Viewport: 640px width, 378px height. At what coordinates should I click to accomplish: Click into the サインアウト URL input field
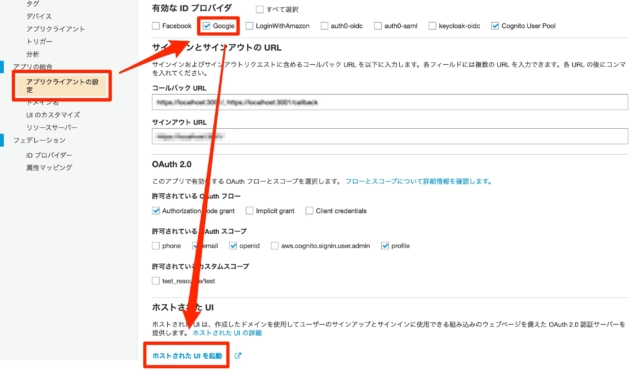[x=390, y=136]
